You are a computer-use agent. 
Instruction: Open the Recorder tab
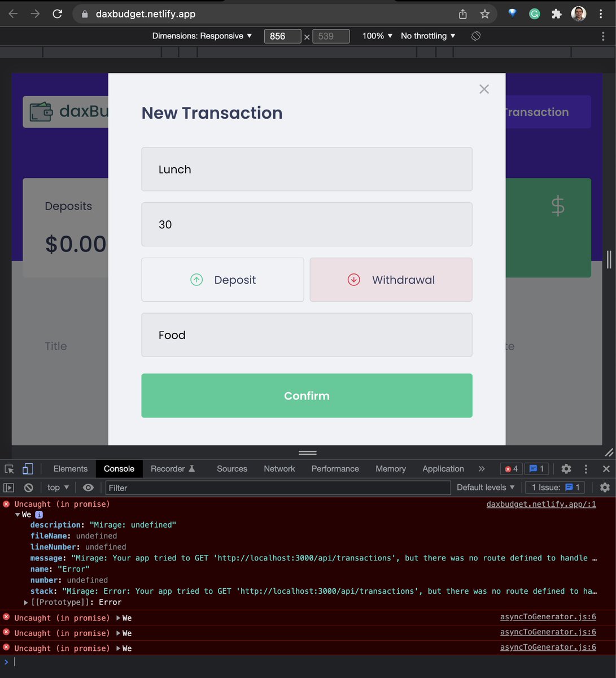pyautogui.click(x=173, y=469)
